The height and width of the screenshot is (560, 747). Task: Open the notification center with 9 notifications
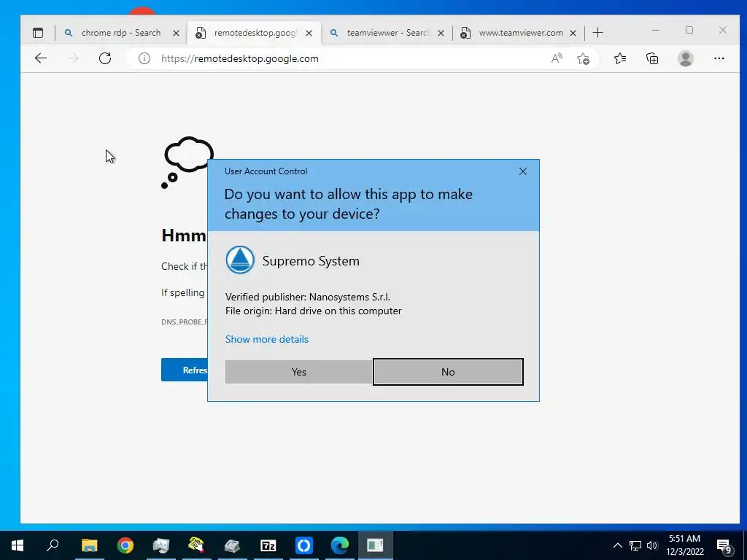click(724, 545)
